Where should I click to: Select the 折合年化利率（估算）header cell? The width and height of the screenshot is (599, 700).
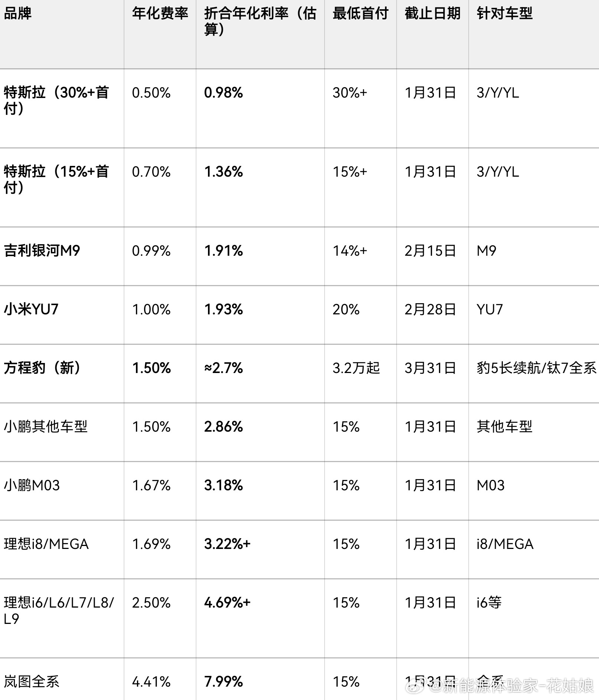[x=260, y=22]
